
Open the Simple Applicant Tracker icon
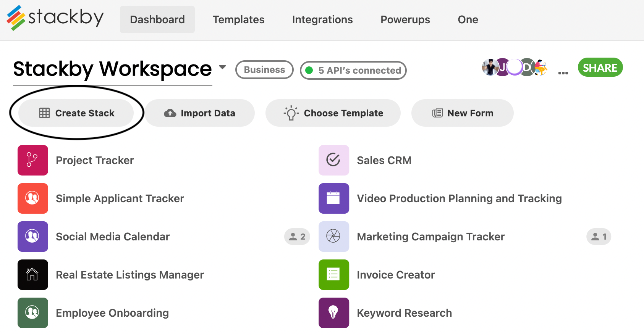pyautogui.click(x=33, y=198)
